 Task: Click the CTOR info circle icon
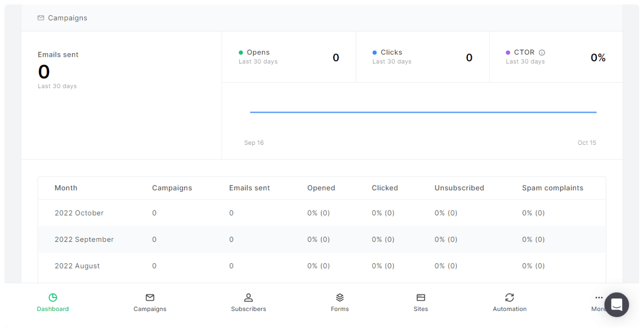tap(542, 52)
